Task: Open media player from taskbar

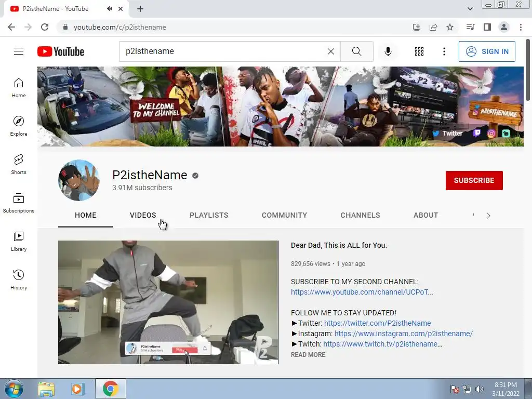Action: pyautogui.click(x=77, y=389)
